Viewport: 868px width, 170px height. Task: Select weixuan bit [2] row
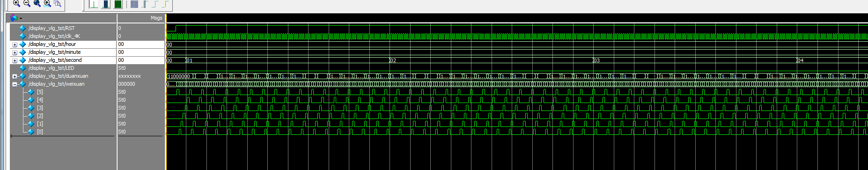point(40,116)
